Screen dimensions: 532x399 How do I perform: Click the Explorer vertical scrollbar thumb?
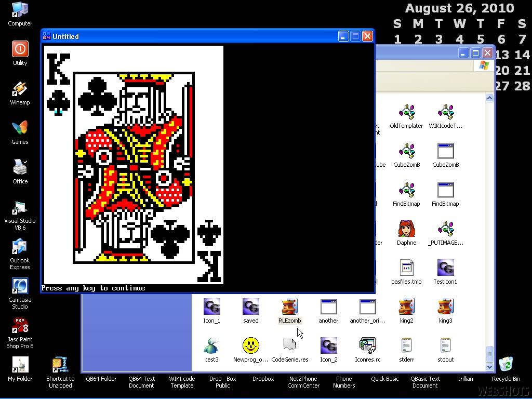[x=489, y=354]
